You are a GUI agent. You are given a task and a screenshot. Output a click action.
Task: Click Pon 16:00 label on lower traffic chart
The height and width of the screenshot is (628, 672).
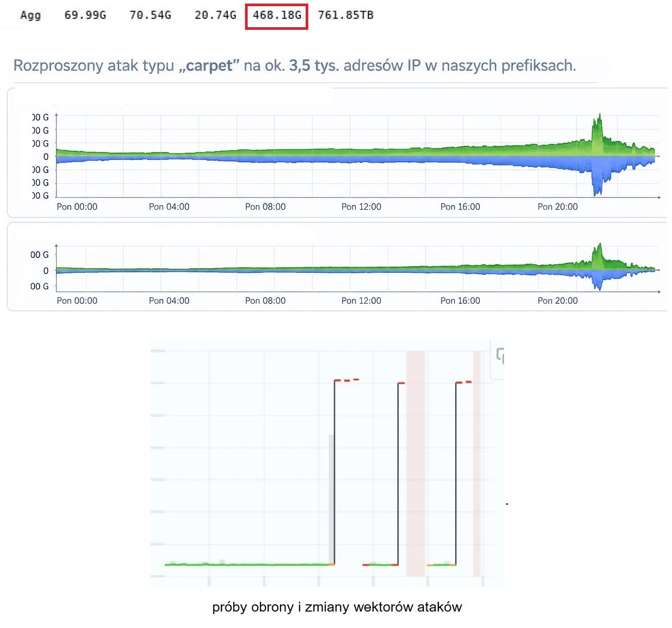tap(460, 301)
